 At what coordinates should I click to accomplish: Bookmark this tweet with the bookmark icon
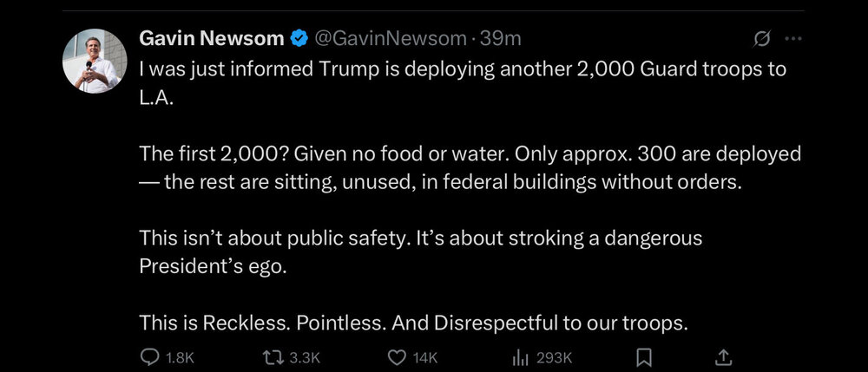pyautogui.click(x=644, y=357)
